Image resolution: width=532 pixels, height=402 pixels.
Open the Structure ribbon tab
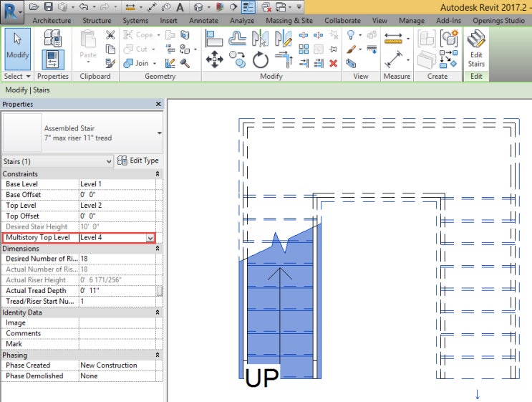tap(97, 21)
